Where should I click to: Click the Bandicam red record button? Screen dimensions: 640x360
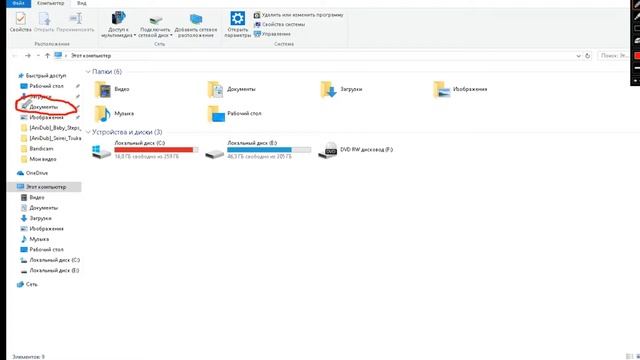click(637, 55)
